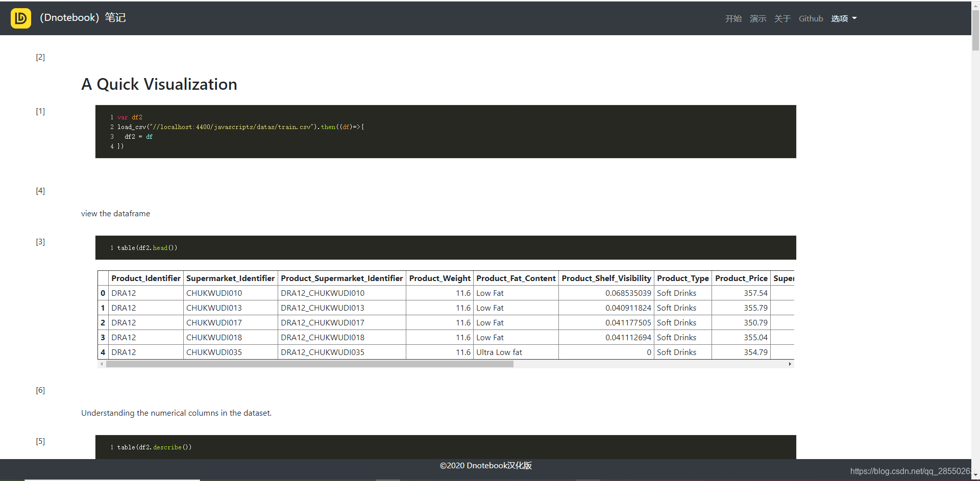Click visibility value 0.040911824
Image resolution: width=980 pixels, height=481 pixels.
(x=606, y=308)
